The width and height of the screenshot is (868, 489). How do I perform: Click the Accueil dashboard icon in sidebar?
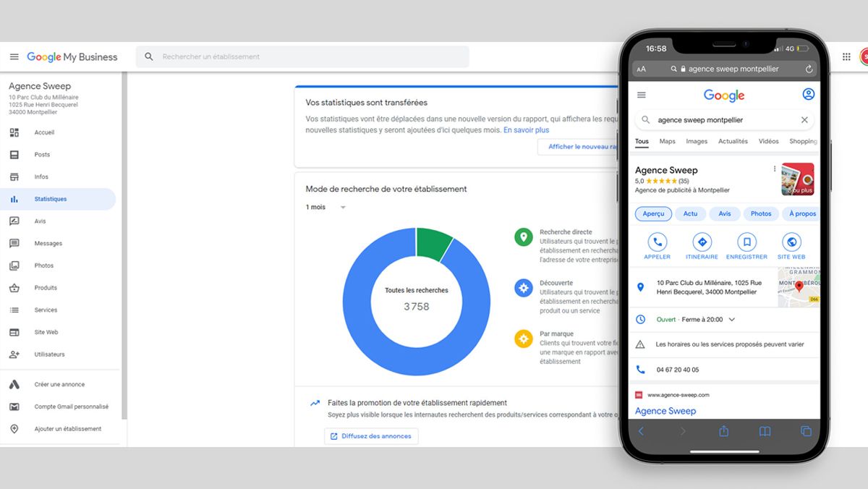coord(14,132)
